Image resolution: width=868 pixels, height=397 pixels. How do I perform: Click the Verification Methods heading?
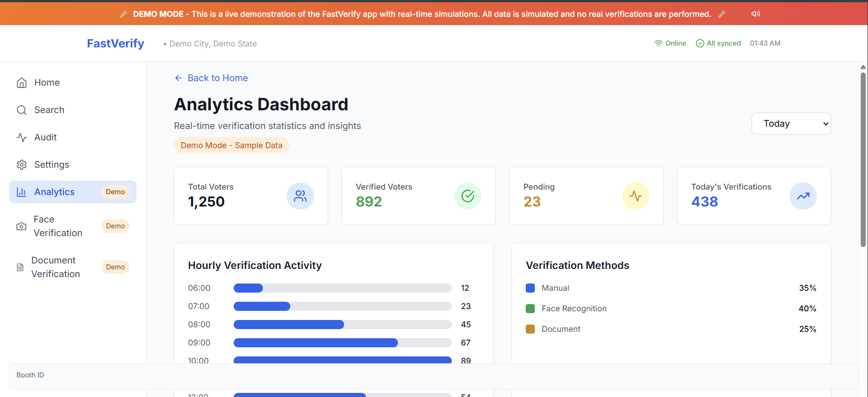click(x=577, y=265)
